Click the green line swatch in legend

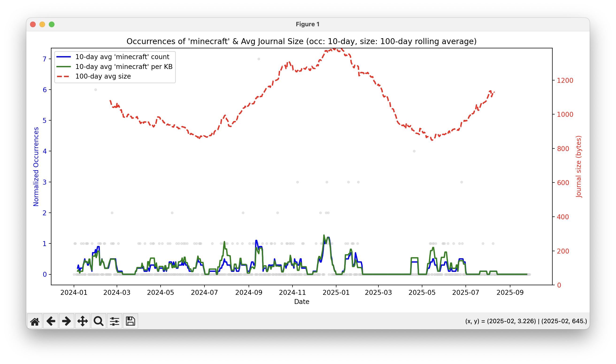tap(64, 67)
